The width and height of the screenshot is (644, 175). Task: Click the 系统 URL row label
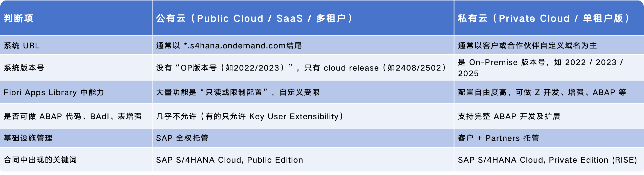[x=22, y=46]
